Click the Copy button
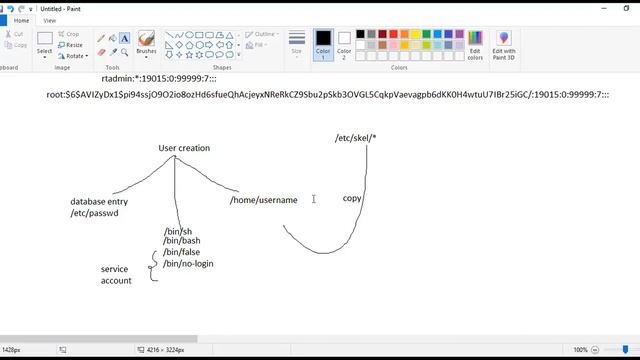Screen dimensions: 640x360 click(x=16, y=45)
